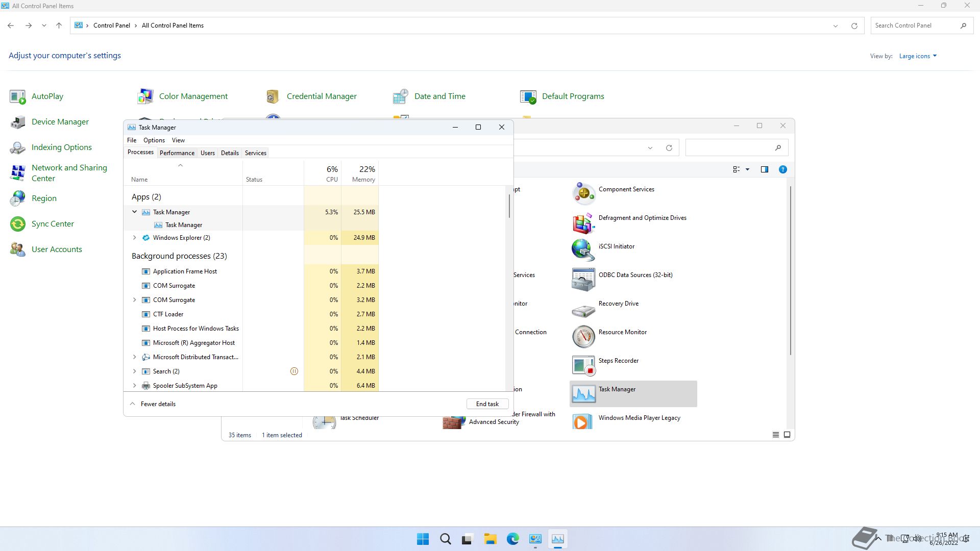Open Task Manager View menu
The height and width of the screenshot is (551, 980).
178,140
